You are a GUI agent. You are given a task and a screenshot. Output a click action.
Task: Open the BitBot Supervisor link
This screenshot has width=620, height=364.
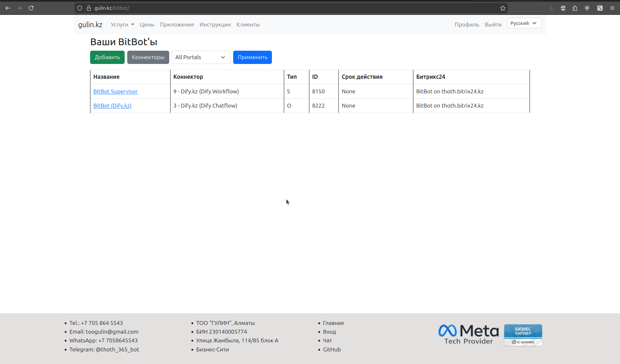(115, 91)
